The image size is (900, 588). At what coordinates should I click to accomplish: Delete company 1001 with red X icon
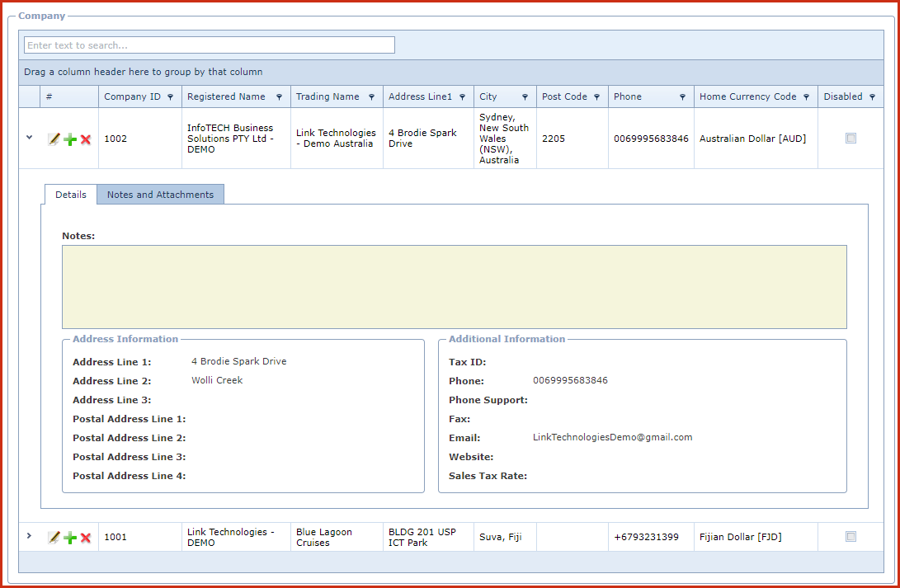click(x=86, y=538)
